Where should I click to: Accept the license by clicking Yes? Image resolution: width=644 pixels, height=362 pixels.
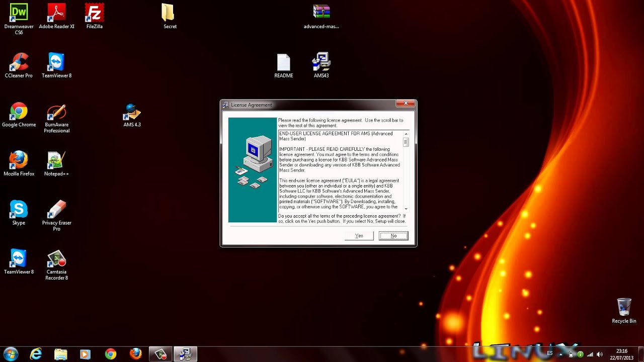point(359,236)
